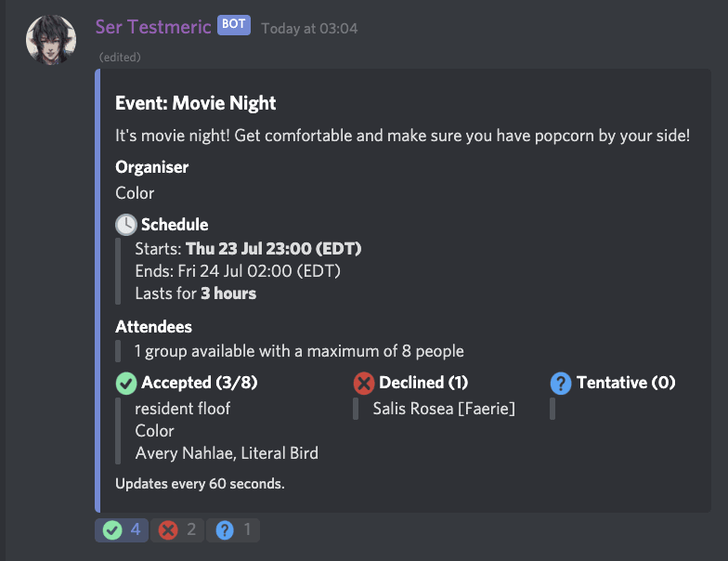Click the BOT badge tag

pyautogui.click(x=234, y=25)
